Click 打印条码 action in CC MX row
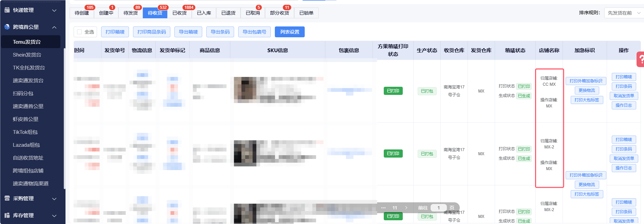The height and width of the screenshot is (224, 644). [x=624, y=86]
